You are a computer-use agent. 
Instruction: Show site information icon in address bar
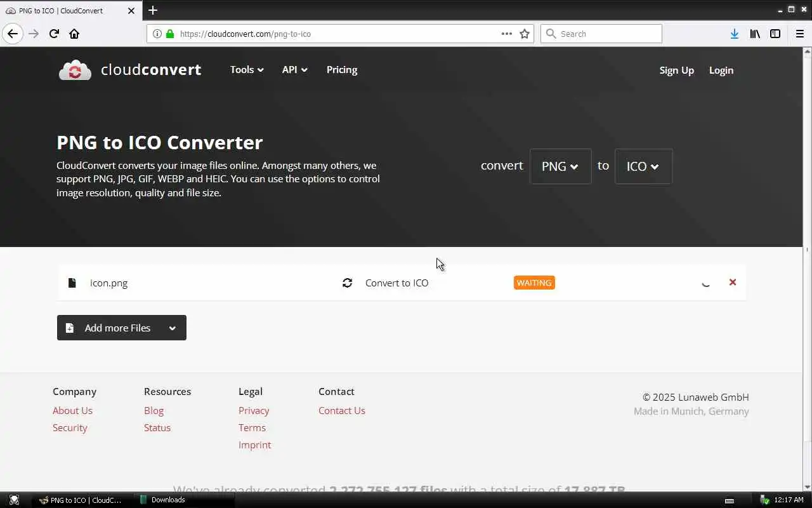[157, 34]
